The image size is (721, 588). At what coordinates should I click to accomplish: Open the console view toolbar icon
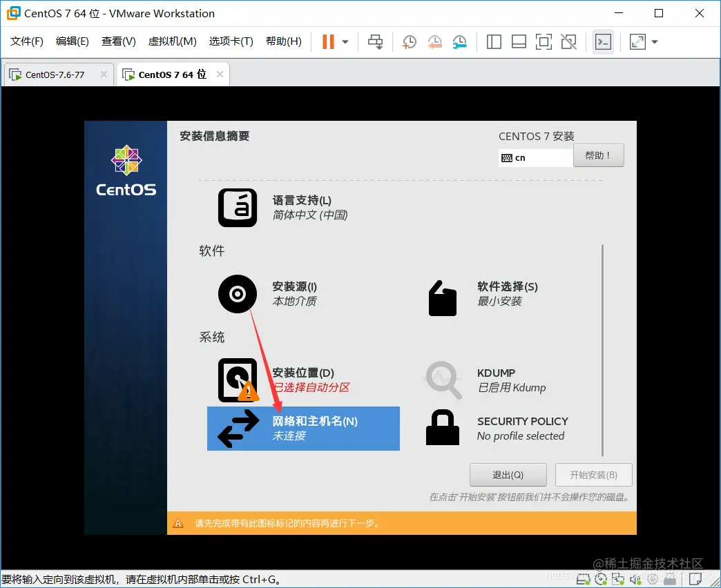point(603,42)
